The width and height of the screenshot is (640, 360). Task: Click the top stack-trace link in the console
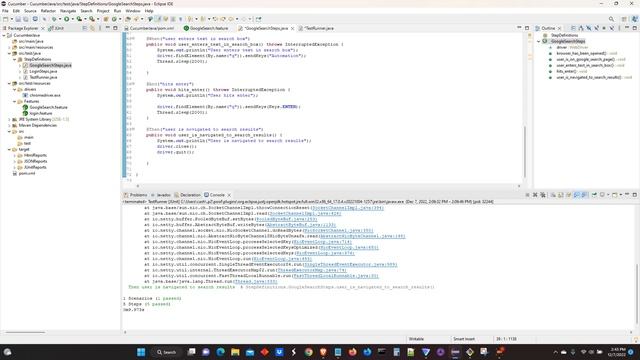[x=347, y=208]
